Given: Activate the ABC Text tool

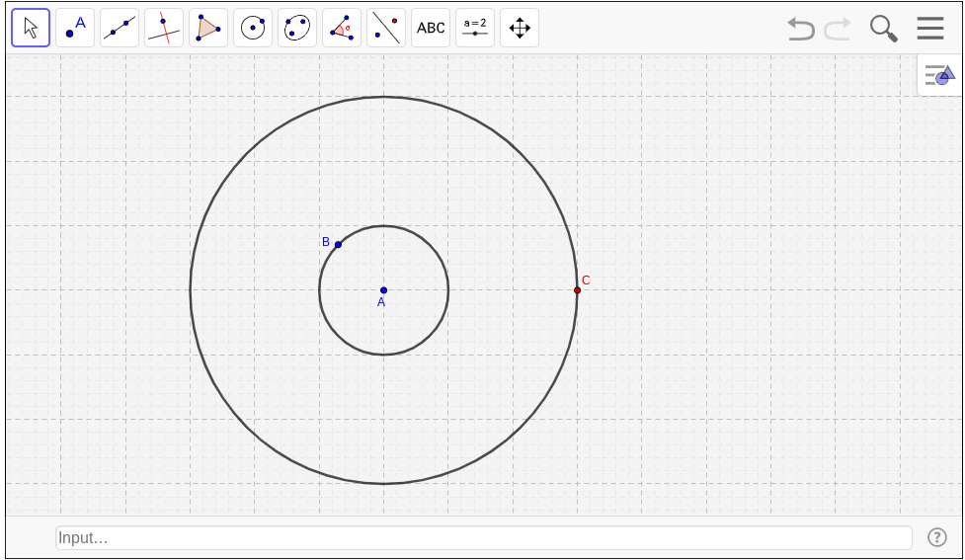Looking at the screenshot, I should point(431,28).
